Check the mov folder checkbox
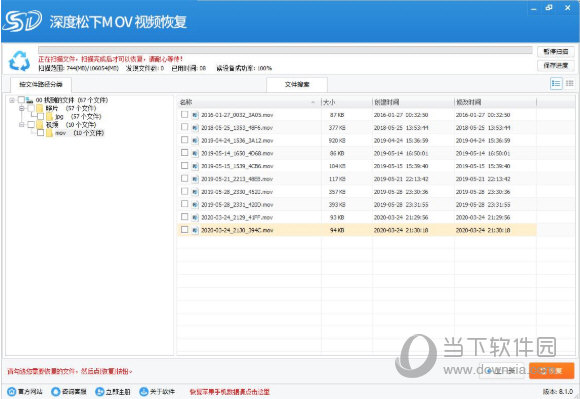This screenshot has width=580, height=399. click(x=40, y=132)
